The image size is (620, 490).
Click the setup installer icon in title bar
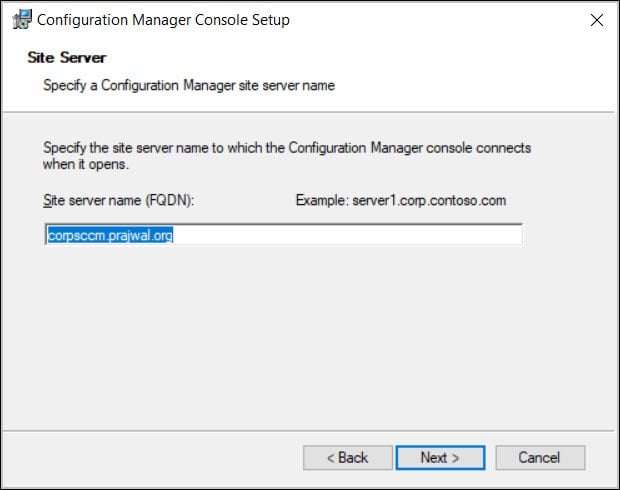[x=22, y=19]
